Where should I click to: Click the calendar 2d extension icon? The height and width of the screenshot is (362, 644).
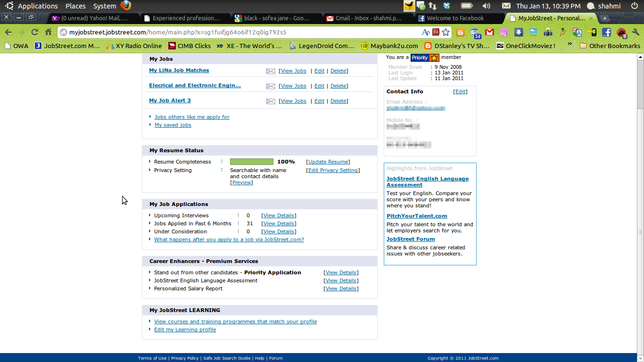click(x=475, y=33)
